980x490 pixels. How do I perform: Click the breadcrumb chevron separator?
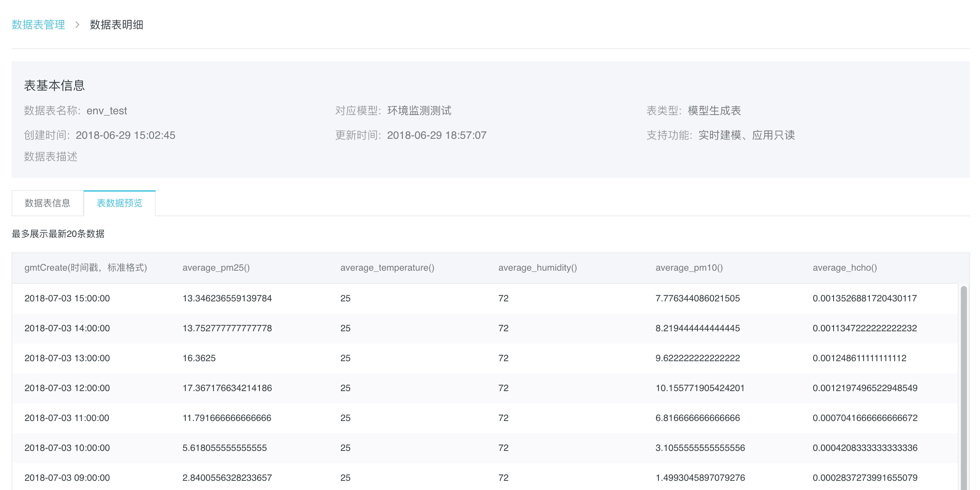(77, 25)
